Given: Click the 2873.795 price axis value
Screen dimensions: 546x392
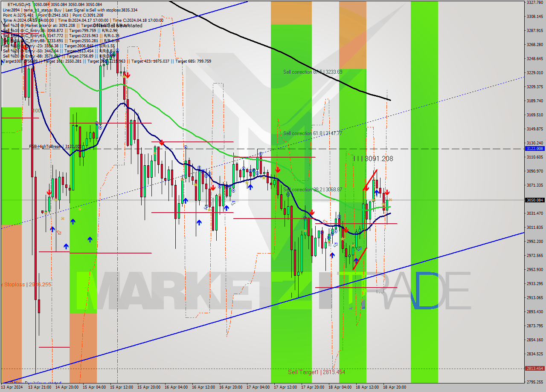Looking at the screenshot, I should click(x=534, y=326).
